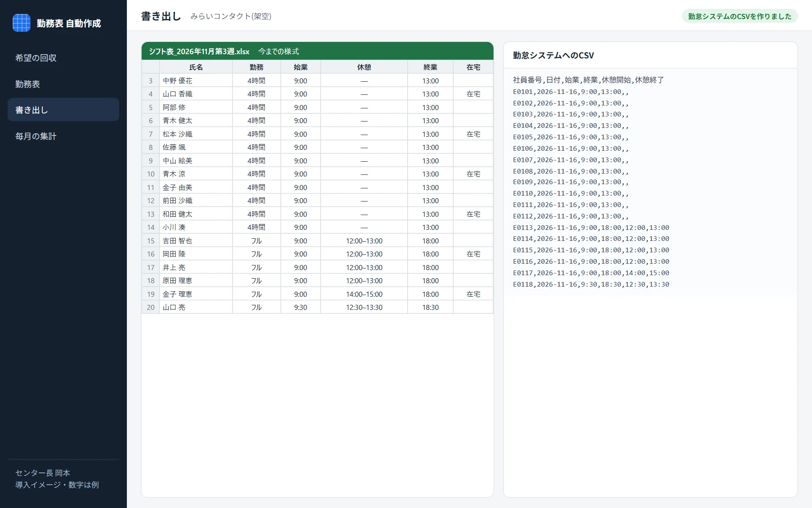
Task: Select 書き出し sidebar item
Action: [63, 110]
